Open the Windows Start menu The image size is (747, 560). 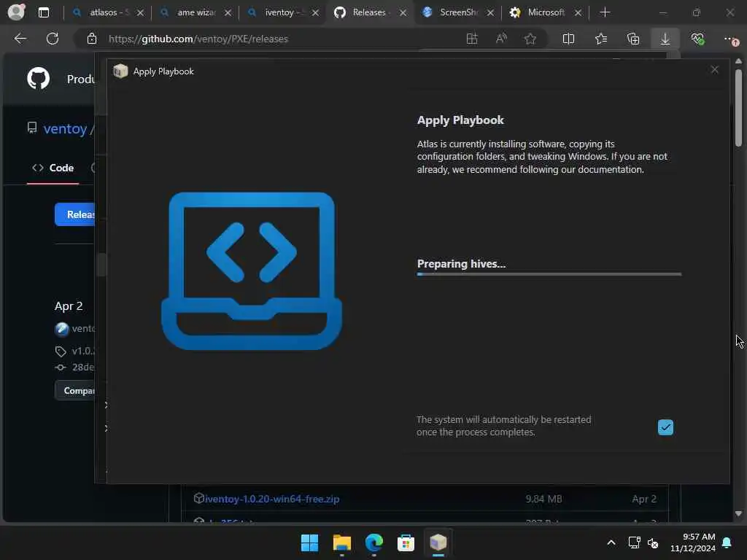(309, 542)
